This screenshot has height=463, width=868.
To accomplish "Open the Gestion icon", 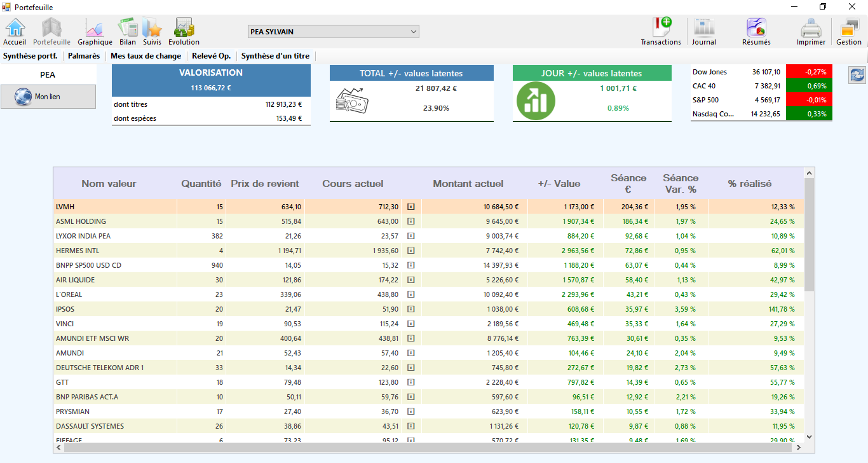I will coord(849,31).
